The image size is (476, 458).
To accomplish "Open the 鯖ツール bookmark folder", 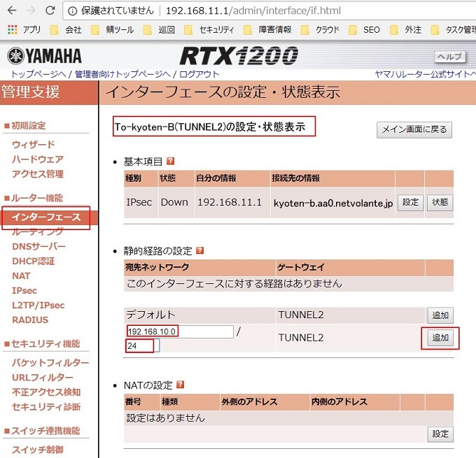I will click(112, 30).
